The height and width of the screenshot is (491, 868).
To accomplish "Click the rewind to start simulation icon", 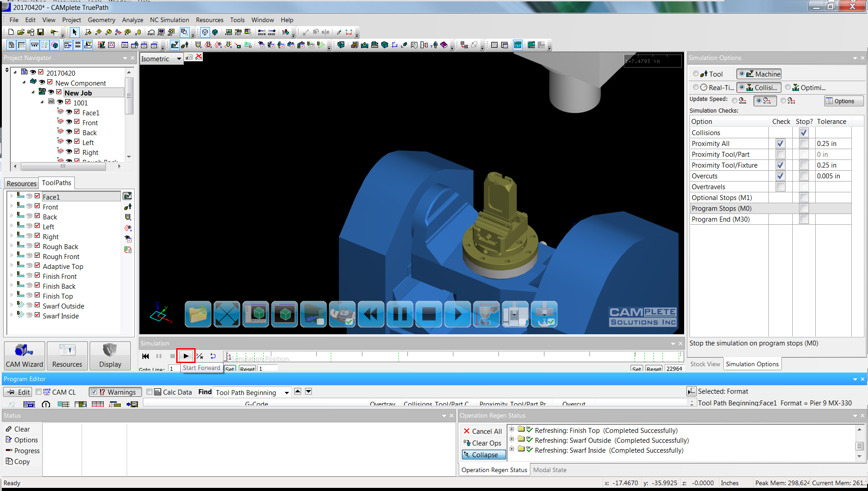I will point(146,356).
